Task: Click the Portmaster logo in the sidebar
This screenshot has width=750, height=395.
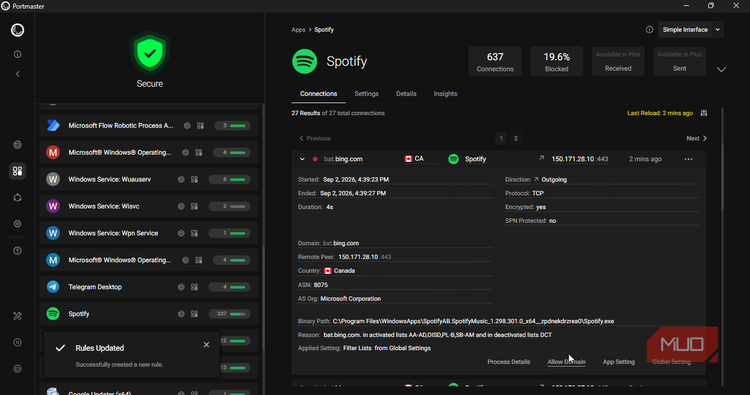Action: 17,30
